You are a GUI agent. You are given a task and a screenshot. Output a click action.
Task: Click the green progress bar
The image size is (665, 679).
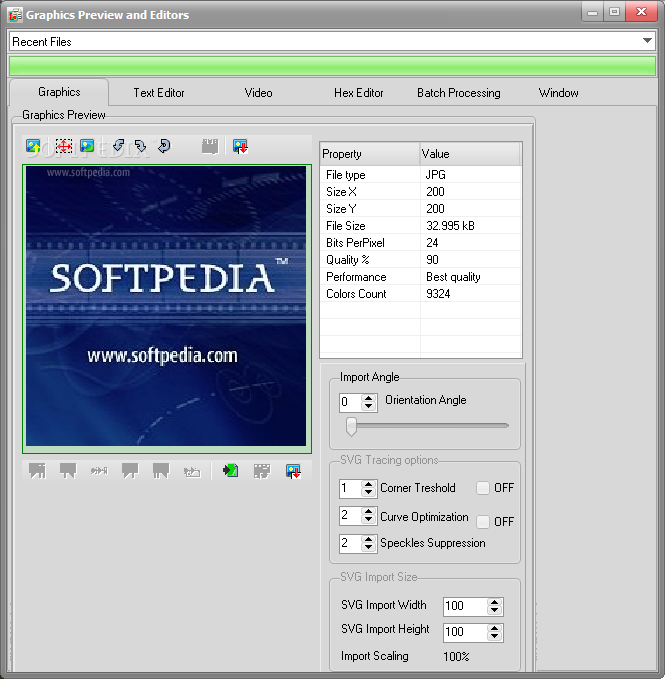point(332,66)
